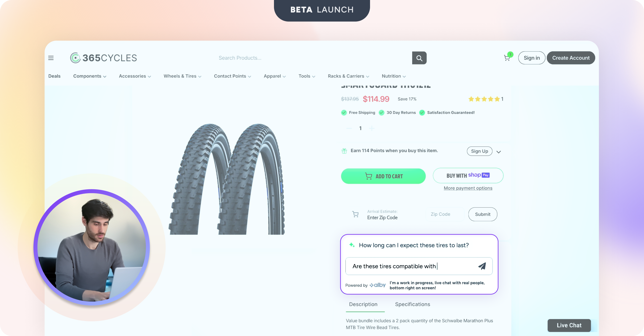Click the presenter video circle
Image resolution: width=644 pixels, height=336 pixels.
pyautogui.click(x=91, y=247)
